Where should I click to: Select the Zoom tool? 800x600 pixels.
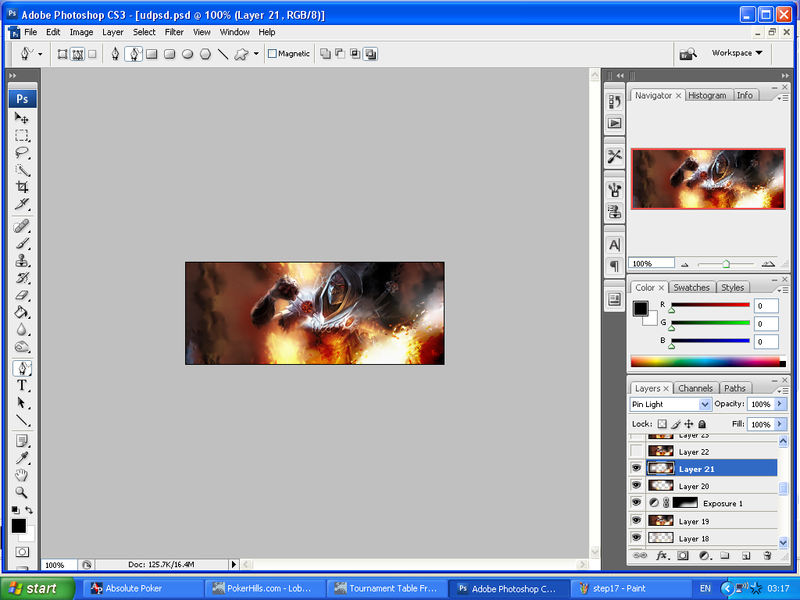tap(21, 492)
